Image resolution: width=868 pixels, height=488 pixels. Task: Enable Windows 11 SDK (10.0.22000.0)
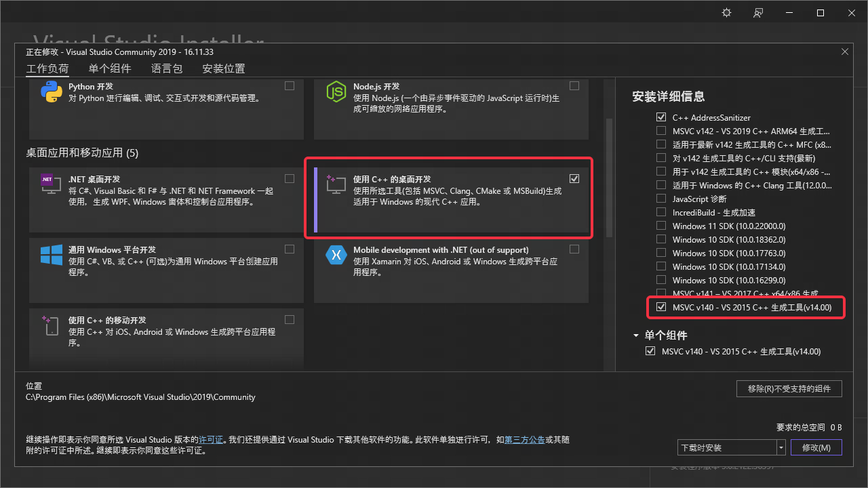click(661, 226)
